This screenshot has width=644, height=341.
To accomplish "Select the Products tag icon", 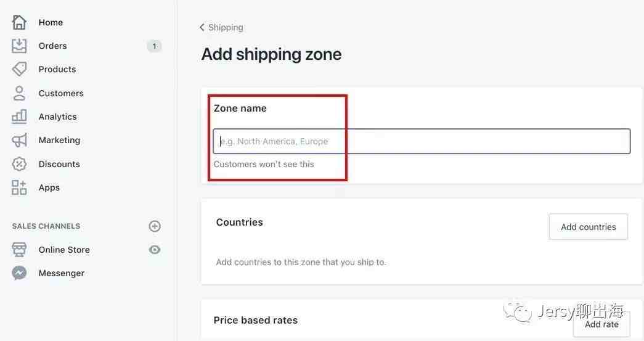I will pyautogui.click(x=19, y=69).
